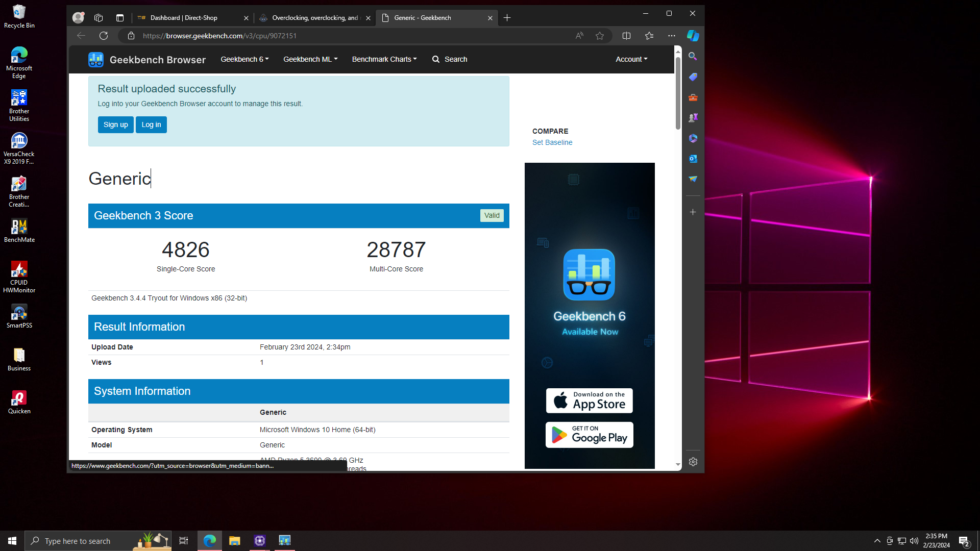Screen dimensions: 980x551
Task: Click the Download on the App Store badge
Action: click(590, 400)
